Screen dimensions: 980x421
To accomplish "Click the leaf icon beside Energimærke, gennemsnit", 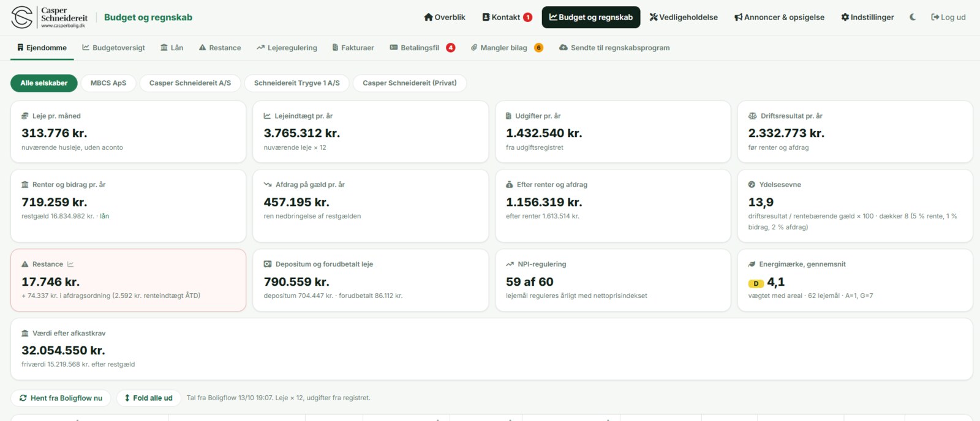I will tap(752, 264).
